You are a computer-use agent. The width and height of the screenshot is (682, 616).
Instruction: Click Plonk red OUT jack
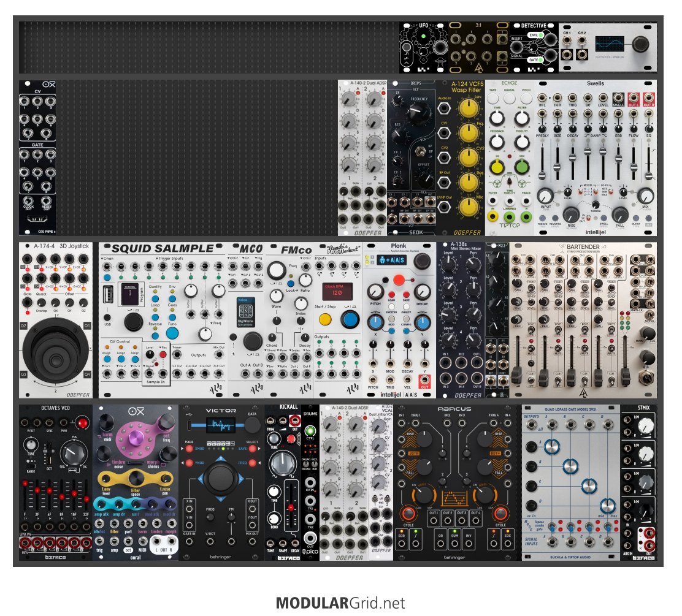coord(424,379)
